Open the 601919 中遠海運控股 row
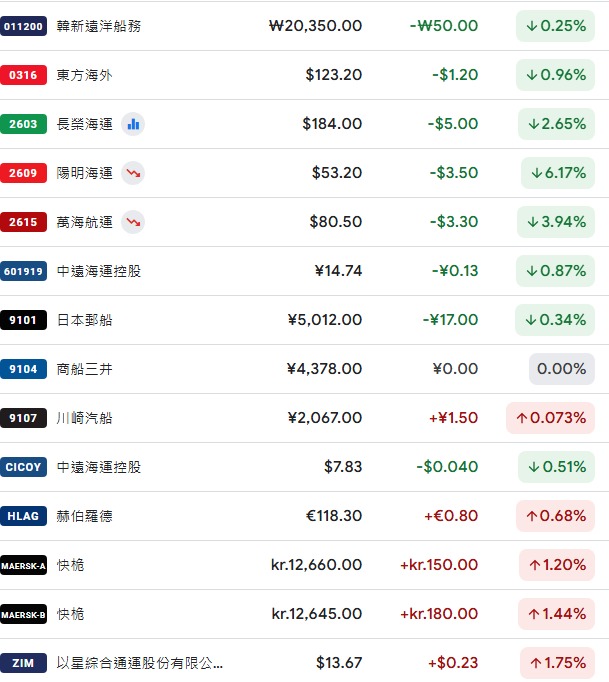The height and width of the screenshot is (682, 609). [304, 271]
